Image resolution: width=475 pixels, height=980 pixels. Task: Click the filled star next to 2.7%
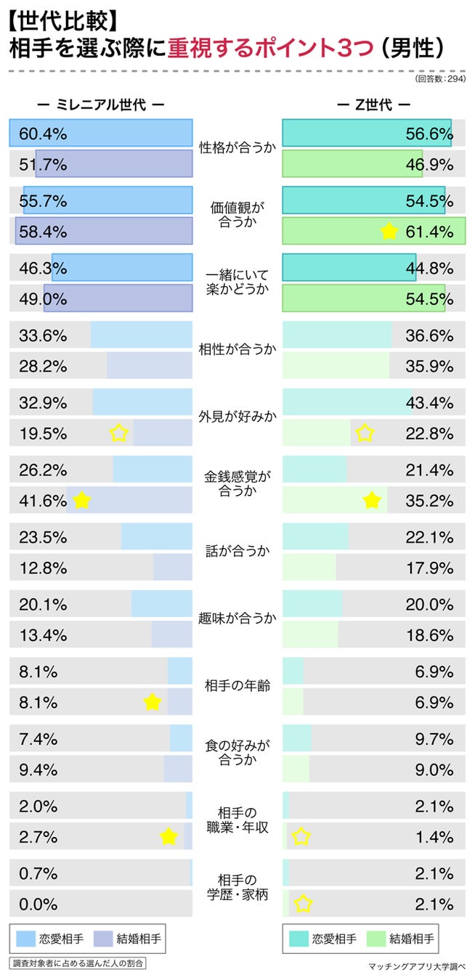[x=169, y=836]
